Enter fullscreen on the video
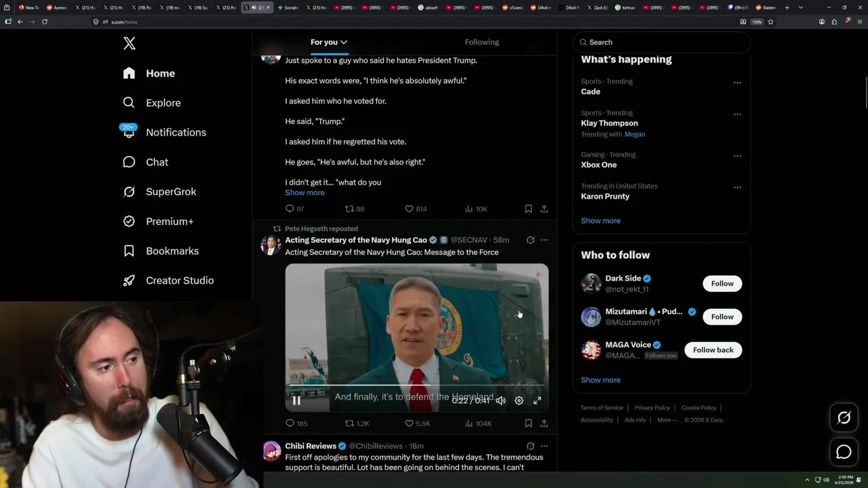Screen dimensions: 868x488 point(537,401)
